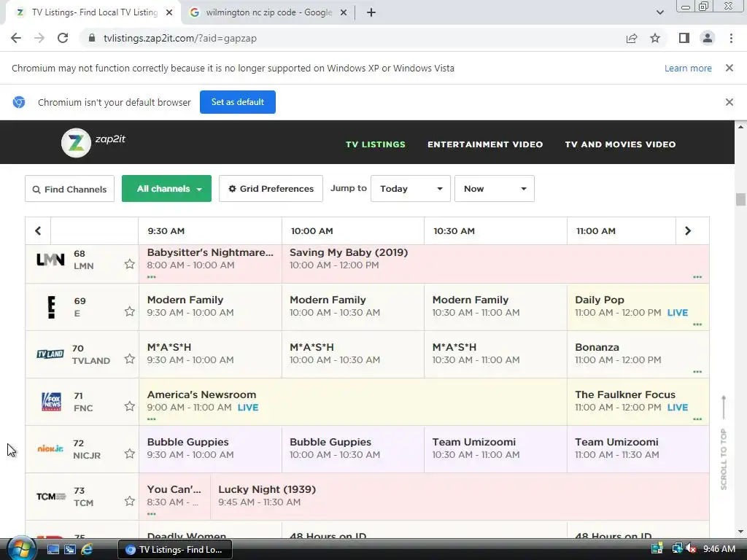Favorite channel 72 NICJR with star
This screenshot has width=747, height=560.
point(130,454)
